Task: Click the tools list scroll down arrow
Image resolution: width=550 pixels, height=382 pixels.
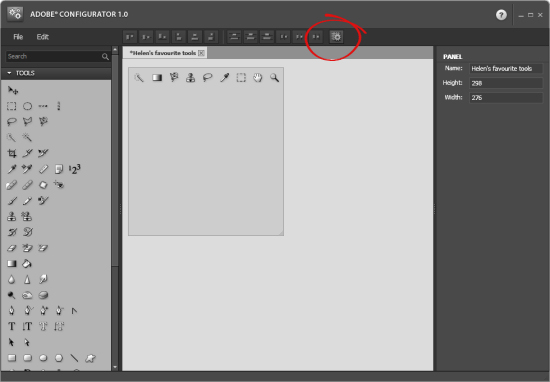Action: (115, 367)
